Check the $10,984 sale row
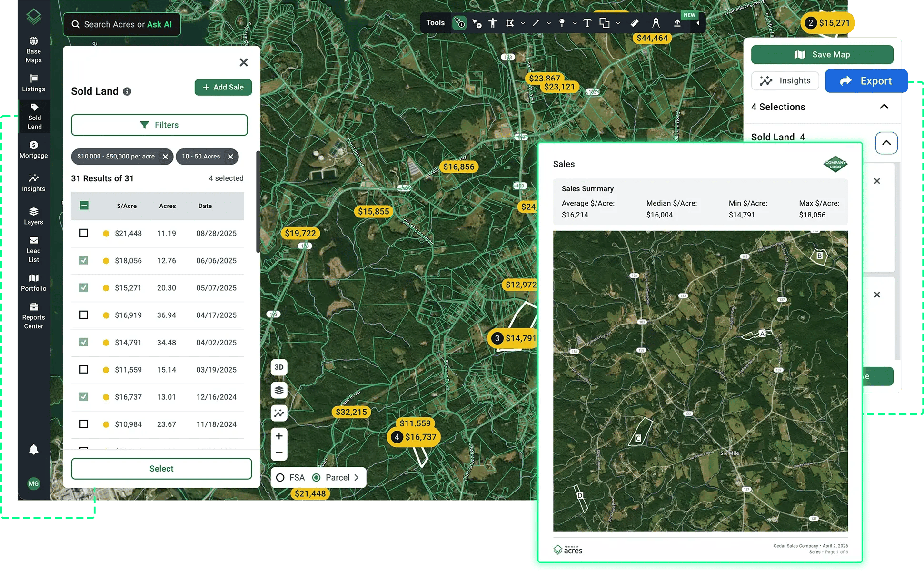This screenshot has width=924, height=571. [x=84, y=424]
